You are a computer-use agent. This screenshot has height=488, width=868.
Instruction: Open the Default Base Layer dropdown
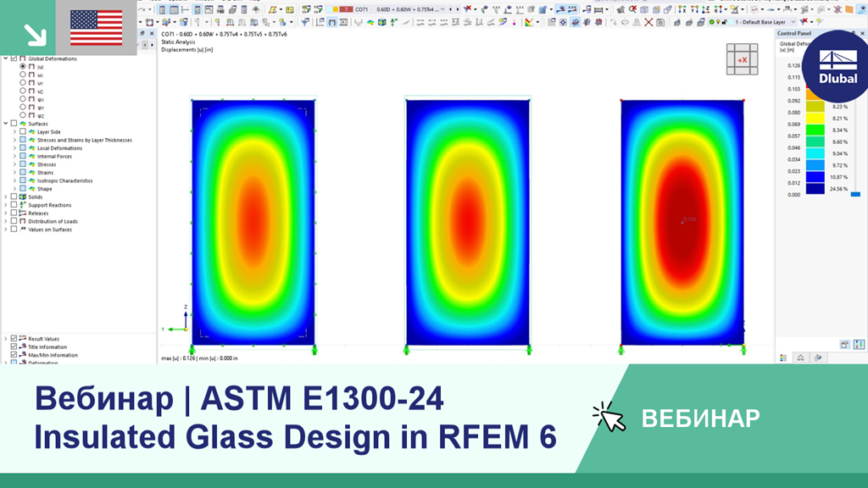[765, 22]
